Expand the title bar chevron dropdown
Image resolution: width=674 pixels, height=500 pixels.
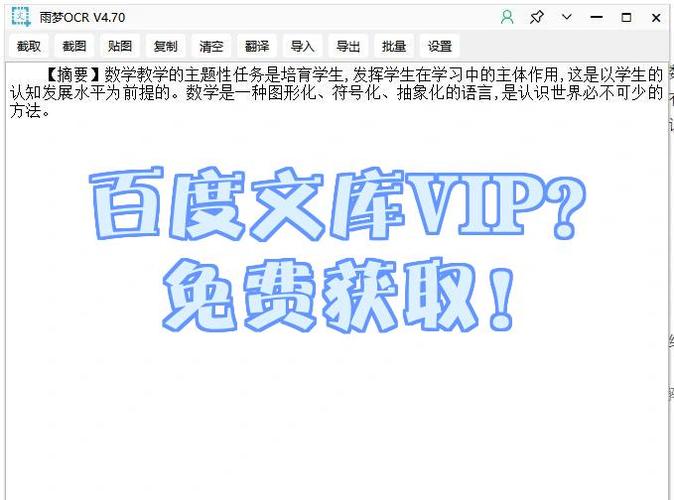point(567,17)
